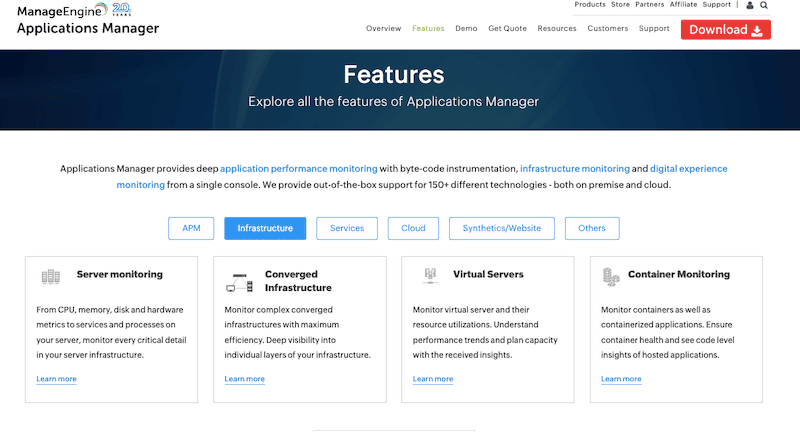
Task: Follow the digital experience monitoring link
Action: [688, 169]
